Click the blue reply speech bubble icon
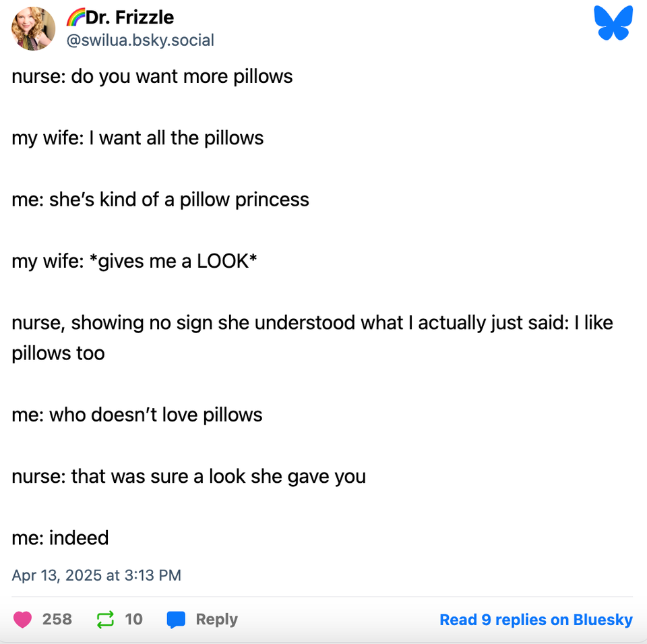The height and width of the screenshot is (644, 647). 176,619
